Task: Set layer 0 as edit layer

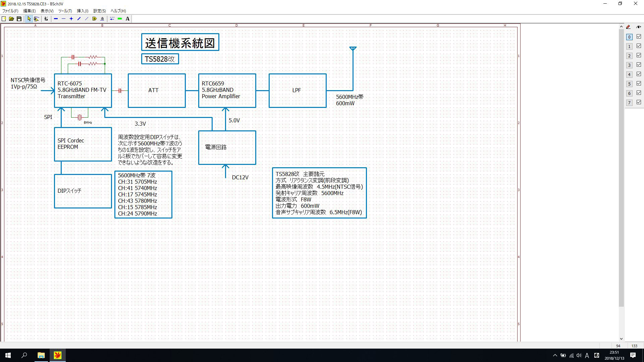Action: (629, 37)
